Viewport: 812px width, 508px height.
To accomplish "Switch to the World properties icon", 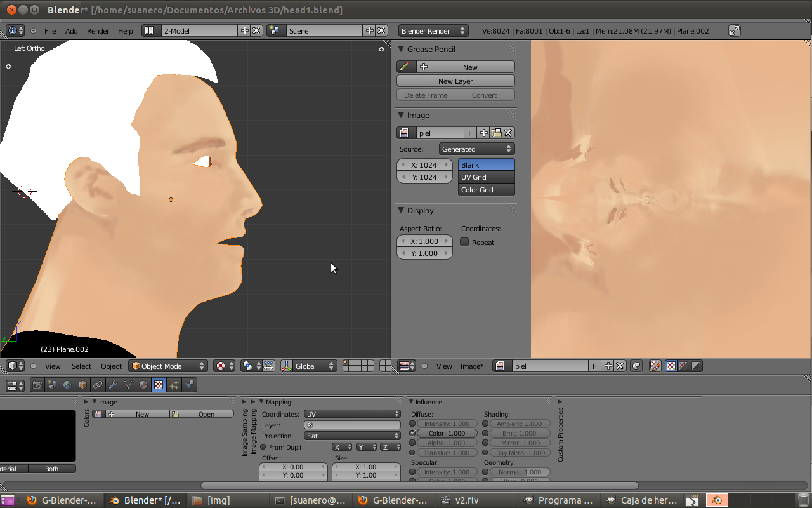I will pos(67,385).
